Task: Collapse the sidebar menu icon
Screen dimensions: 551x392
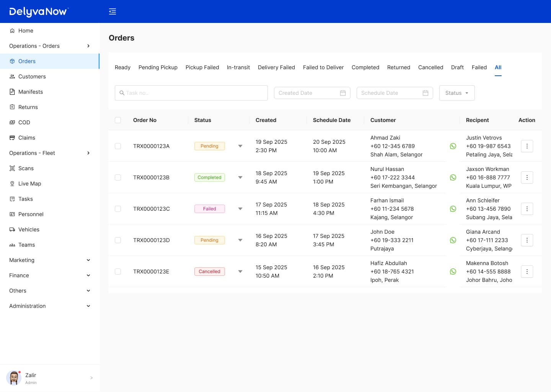Action: pos(112,11)
